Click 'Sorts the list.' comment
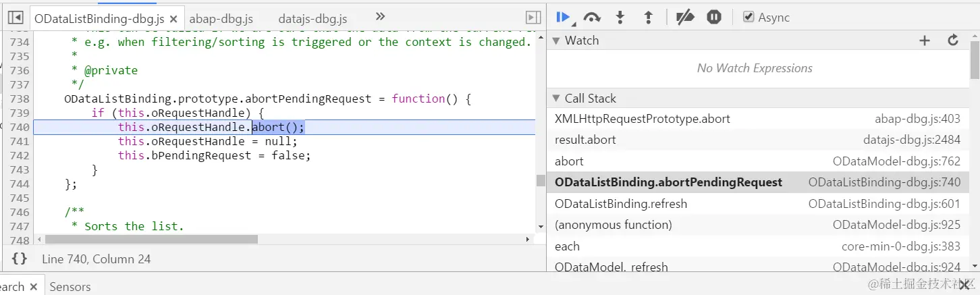Screen dimensions: 980x295 (x=134, y=226)
